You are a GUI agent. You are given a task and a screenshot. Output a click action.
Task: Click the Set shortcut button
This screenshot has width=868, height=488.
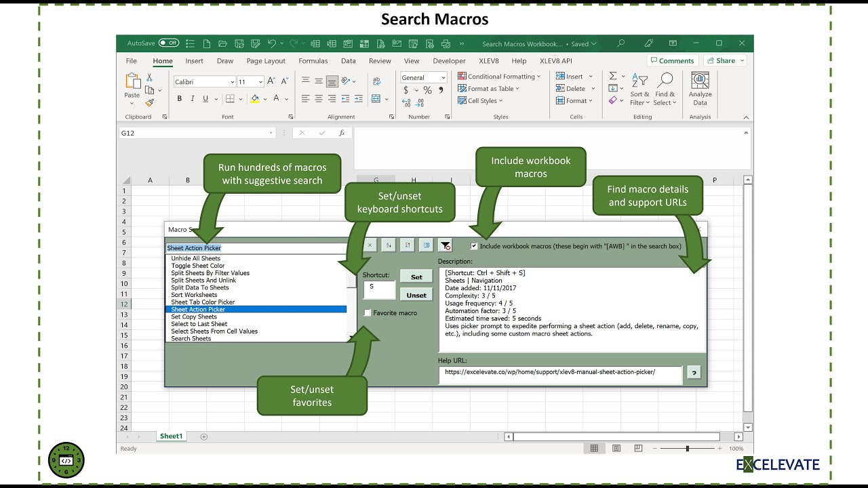click(x=416, y=277)
